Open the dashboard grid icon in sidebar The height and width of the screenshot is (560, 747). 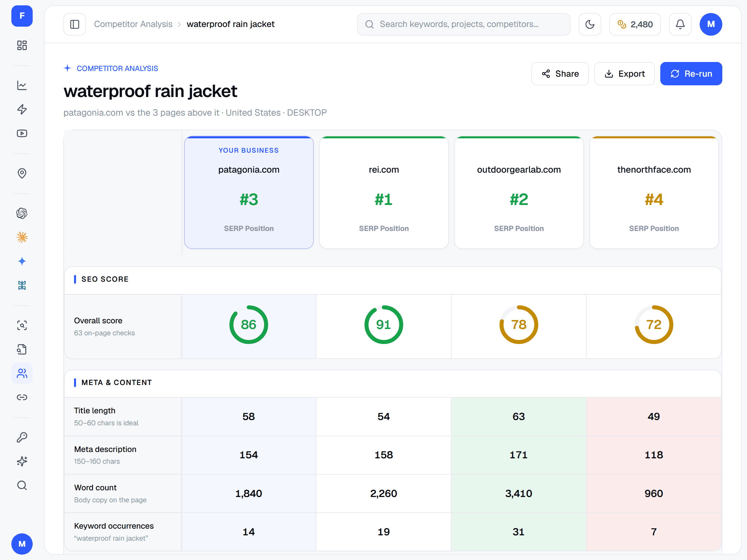click(22, 45)
